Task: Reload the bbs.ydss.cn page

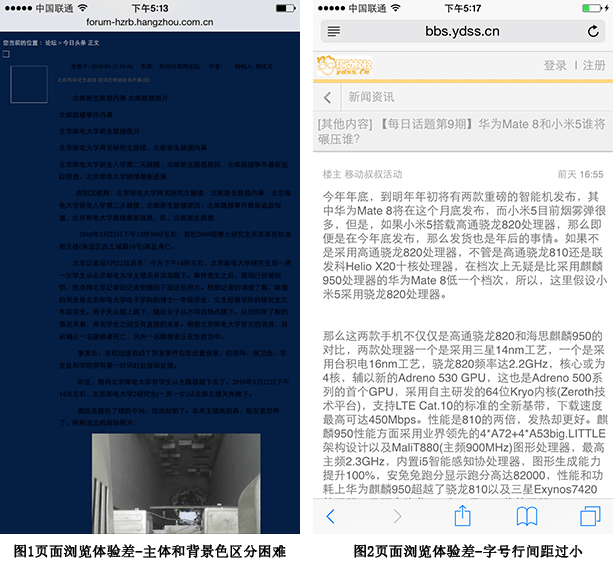Action: (x=593, y=31)
